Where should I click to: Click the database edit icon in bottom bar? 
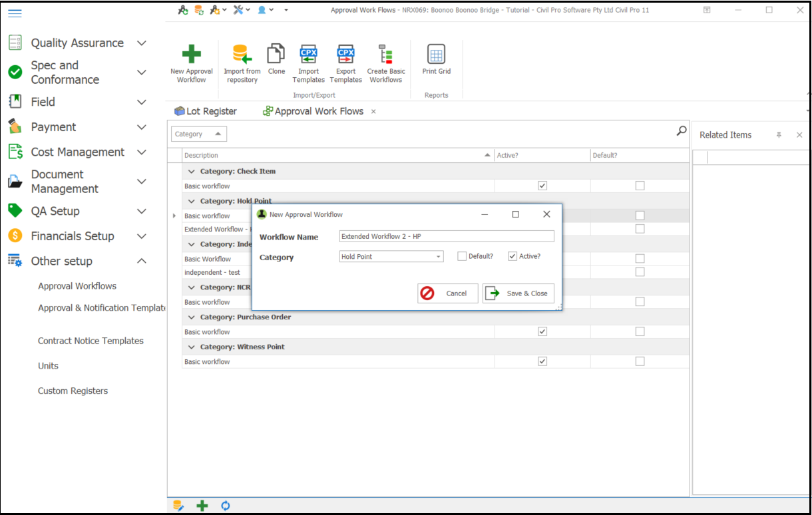pyautogui.click(x=178, y=506)
